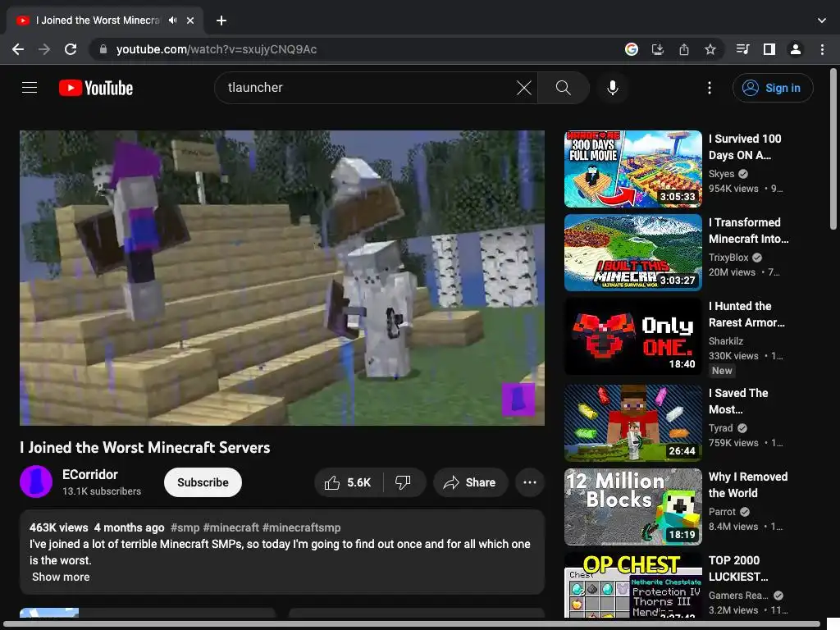The image size is (840, 630).
Task: Open the YouTube hamburger guide menu
Action: tap(30, 87)
